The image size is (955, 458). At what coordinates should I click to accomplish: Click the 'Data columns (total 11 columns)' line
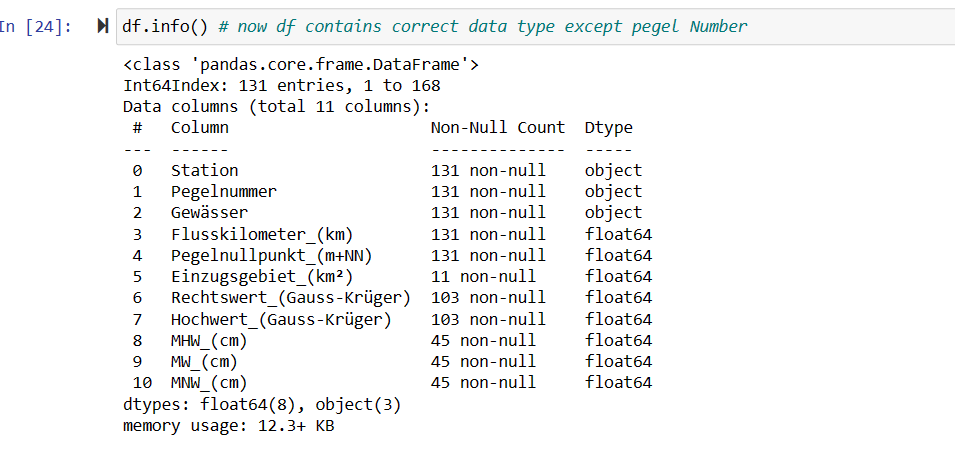coord(277,107)
